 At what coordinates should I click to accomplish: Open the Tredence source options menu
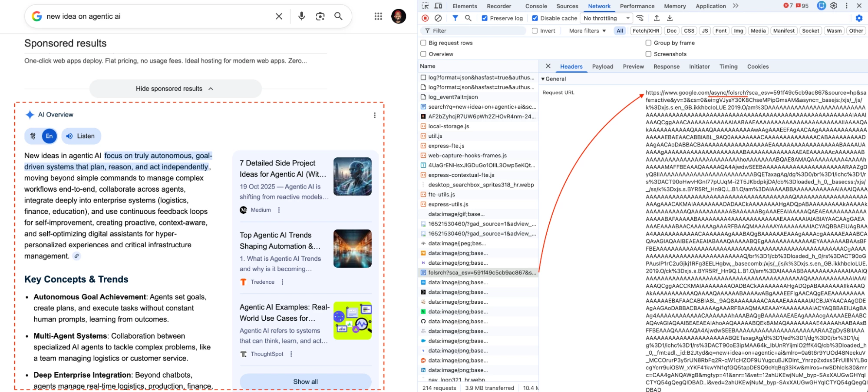283,282
